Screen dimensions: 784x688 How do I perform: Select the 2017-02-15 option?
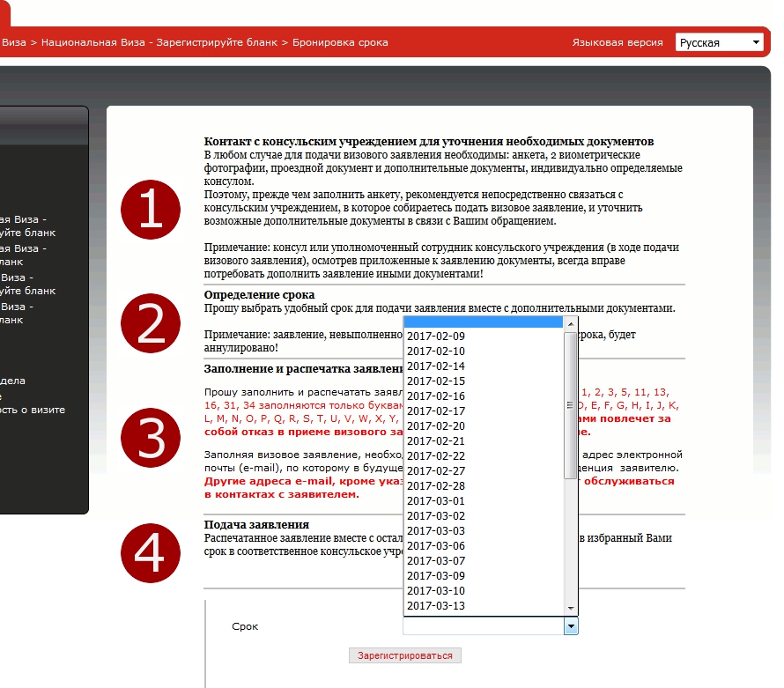click(484, 381)
